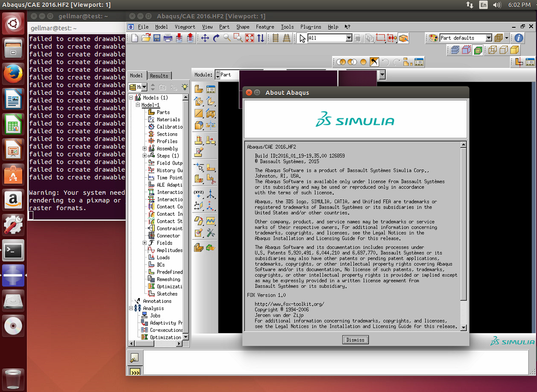Click the color palette icon
Screen dimensions: 537x392
point(433,37)
